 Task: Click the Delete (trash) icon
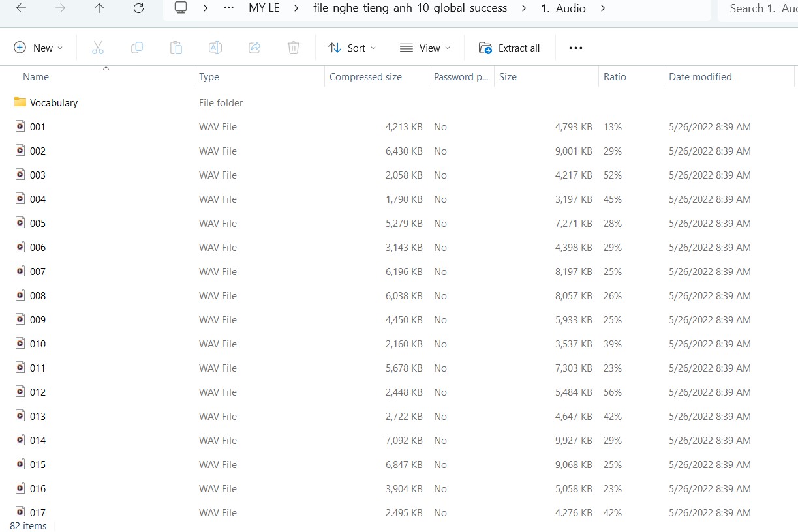(x=293, y=47)
